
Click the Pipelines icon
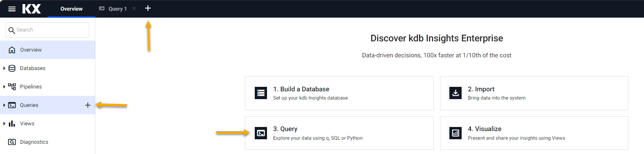tap(12, 87)
